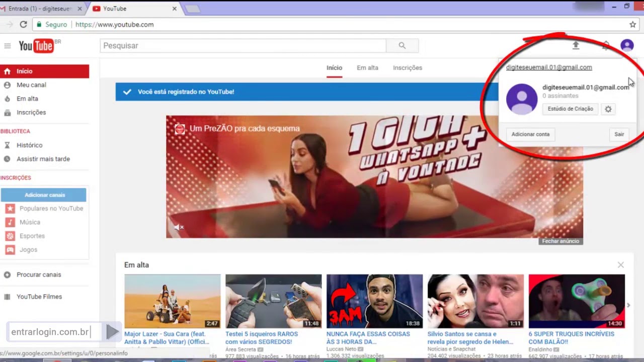644x362 pixels.
Task: Click the Adicionar canais button
Action: coord(44,195)
